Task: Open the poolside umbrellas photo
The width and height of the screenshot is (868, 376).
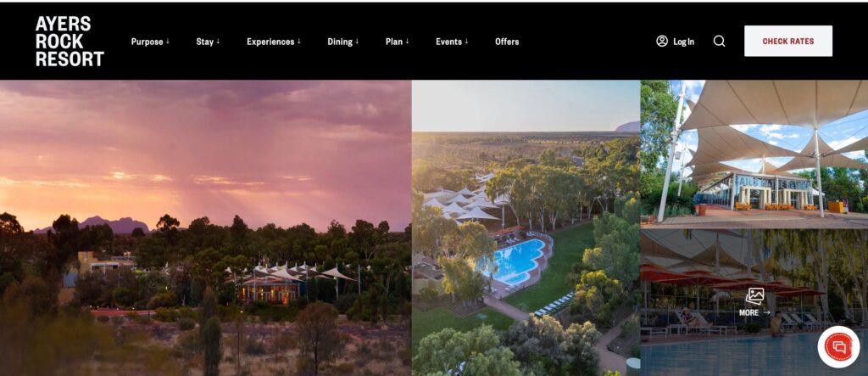Action: point(754,303)
